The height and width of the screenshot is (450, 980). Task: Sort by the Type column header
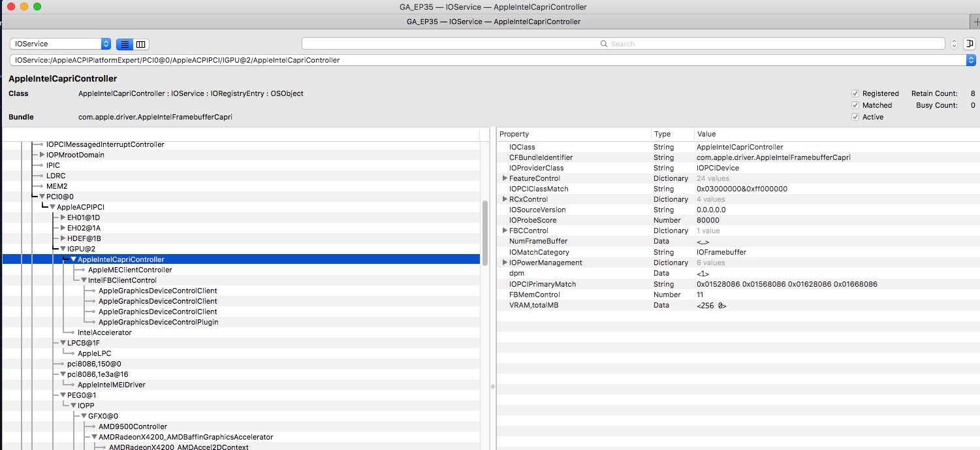[672, 134]
